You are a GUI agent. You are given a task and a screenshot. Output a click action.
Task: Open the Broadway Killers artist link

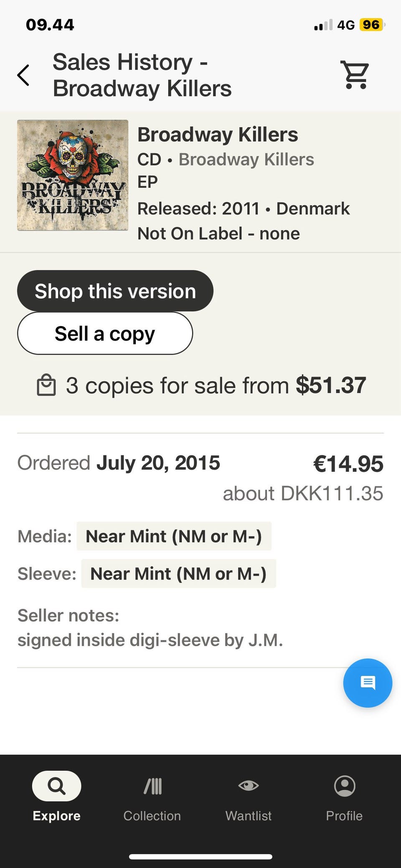(x=246, y=159)
